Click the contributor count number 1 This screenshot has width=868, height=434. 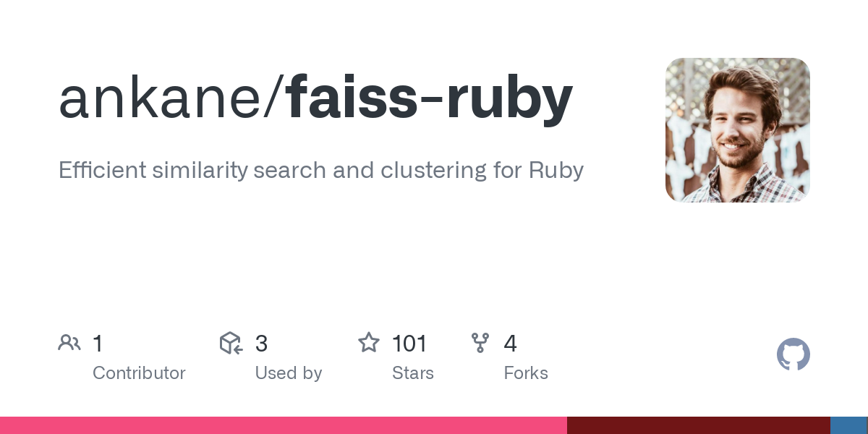(98, 344)
